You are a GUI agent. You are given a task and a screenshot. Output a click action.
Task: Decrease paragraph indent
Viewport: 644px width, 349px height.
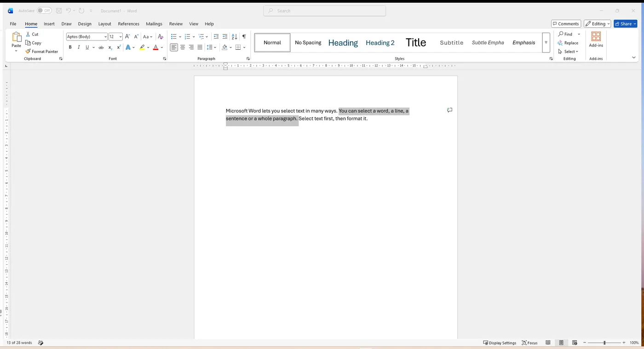(x=216, y=36)
